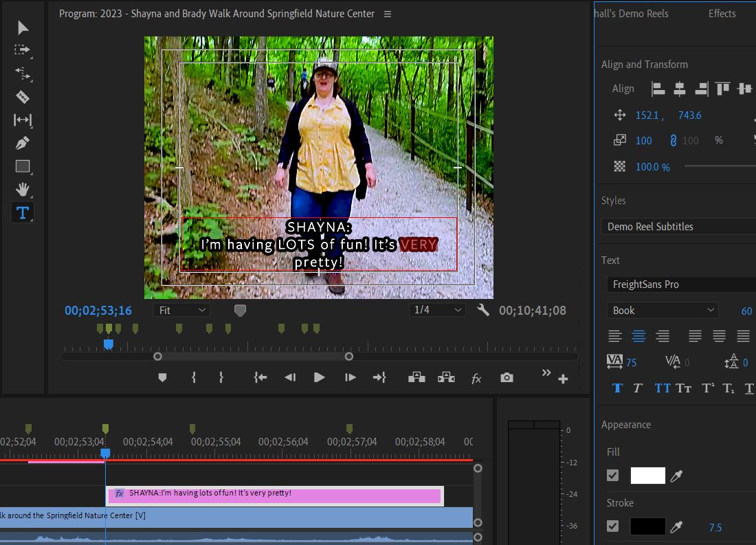
Task: Pick stroke color with the eyedropper
Action: pos(676,527)
